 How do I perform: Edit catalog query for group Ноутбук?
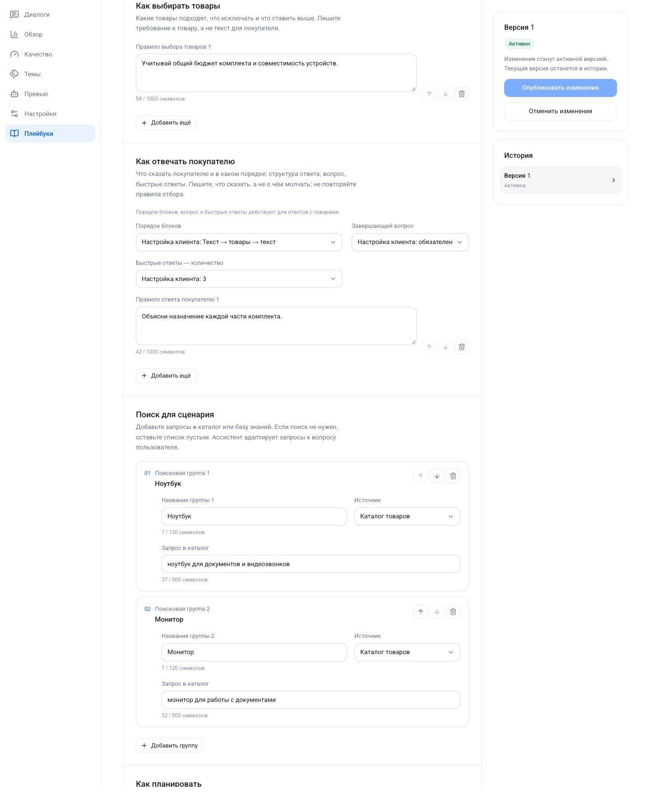coord(311,564)
